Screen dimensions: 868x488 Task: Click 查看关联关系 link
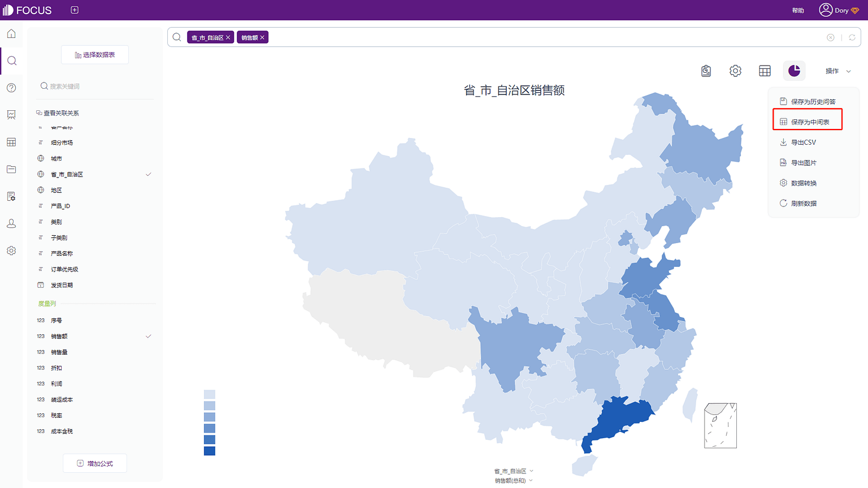click(58, 113)
